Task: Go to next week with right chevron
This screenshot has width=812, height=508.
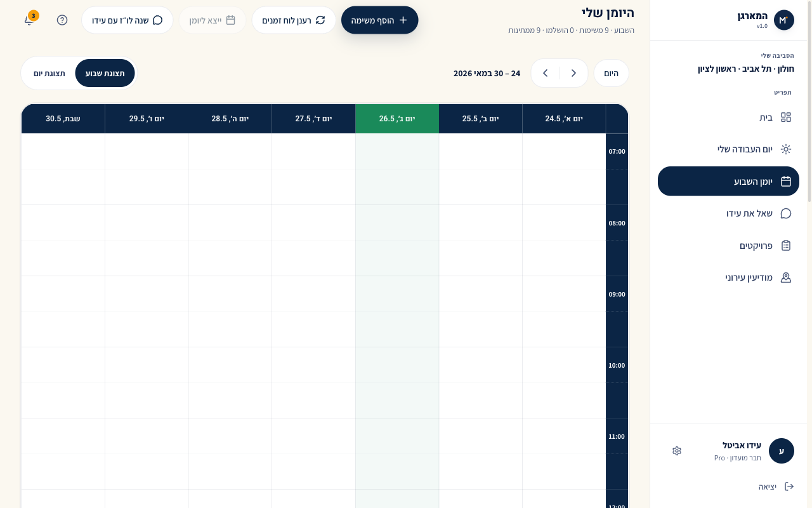Action: pos(574,73)
